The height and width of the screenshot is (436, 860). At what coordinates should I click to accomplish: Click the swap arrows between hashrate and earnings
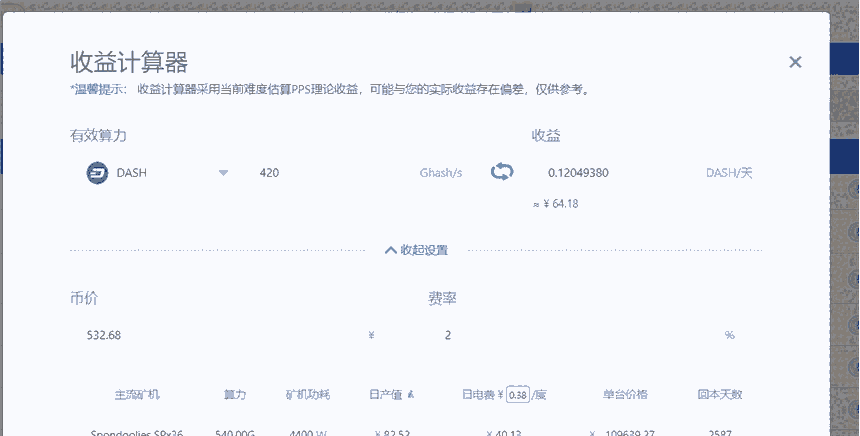(x=502, y=172)
